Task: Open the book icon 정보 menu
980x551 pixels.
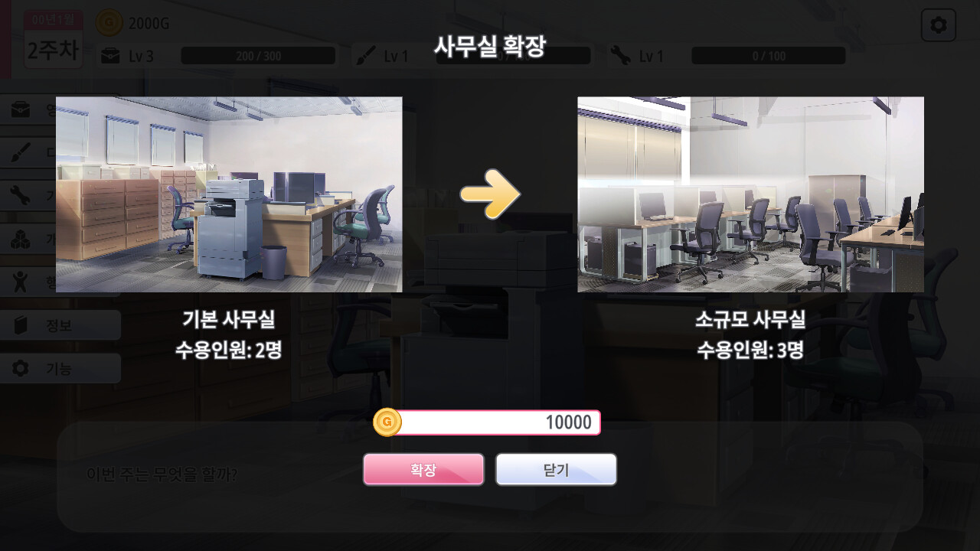Action: tap(60, 325)
